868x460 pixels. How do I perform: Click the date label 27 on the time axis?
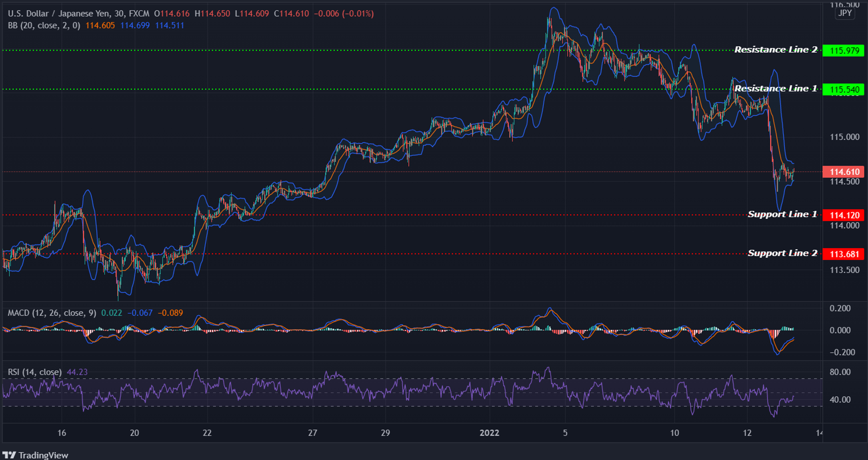tap(312, 433)
